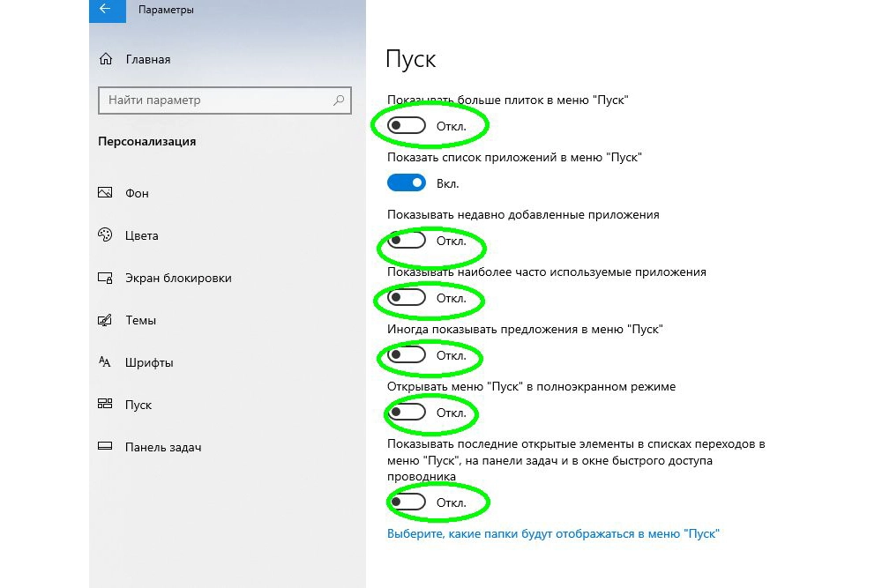Toggle 'последние открытые элементы' switch
Screen dimensions: 882x588
coord(406,502)
